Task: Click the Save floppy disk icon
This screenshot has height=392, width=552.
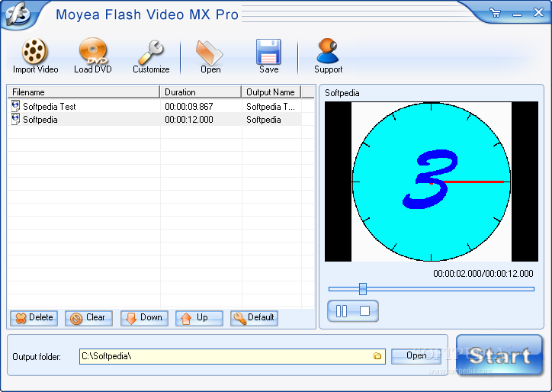Action: [x=268, y=52]
